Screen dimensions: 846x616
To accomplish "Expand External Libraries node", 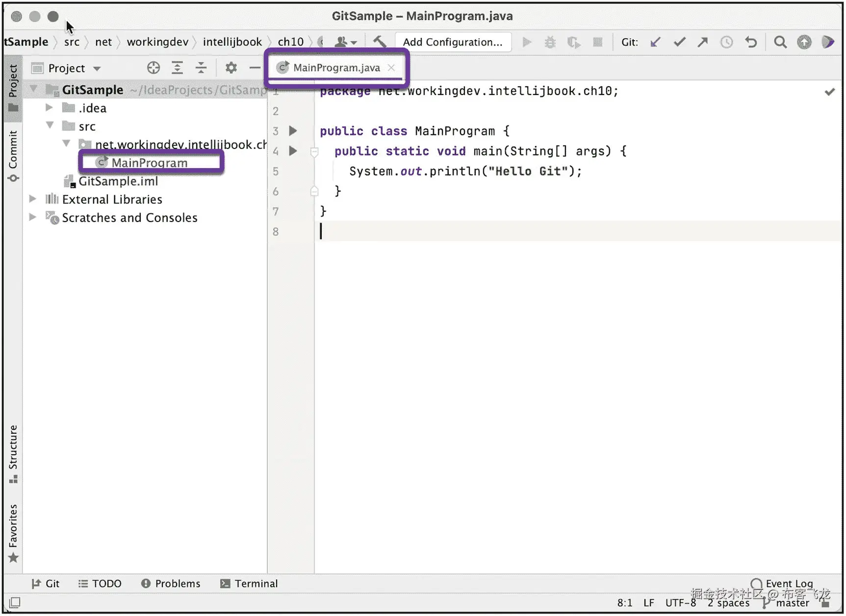I will click(32, 199).
